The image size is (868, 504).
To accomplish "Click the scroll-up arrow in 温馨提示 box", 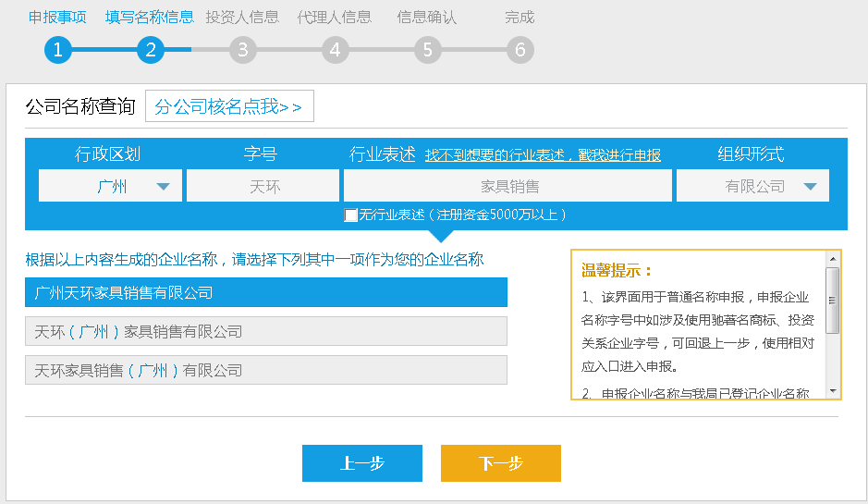I will click(832, 259).
